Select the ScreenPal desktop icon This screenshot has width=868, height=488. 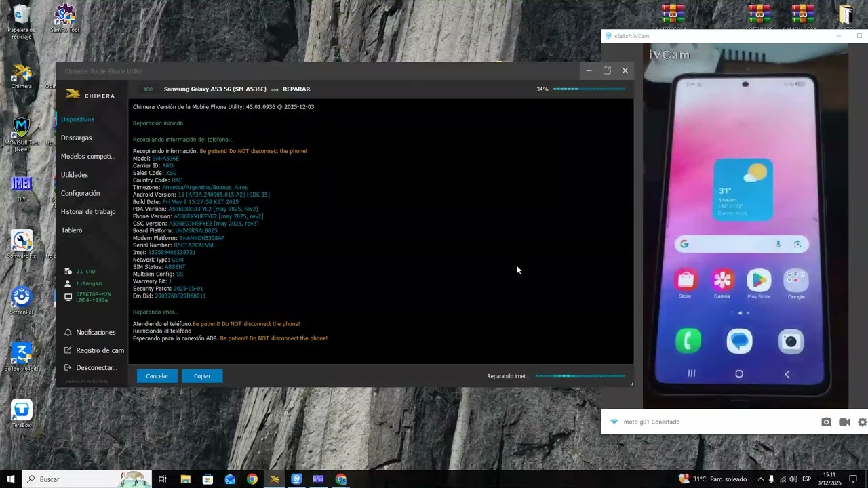(x=21, y=300)
